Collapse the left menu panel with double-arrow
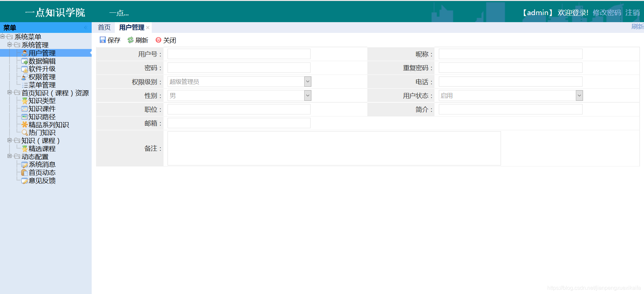 (86, 28)
